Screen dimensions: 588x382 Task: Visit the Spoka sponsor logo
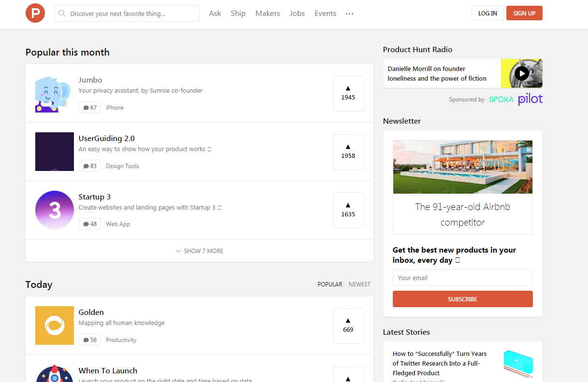pyautogui.click(x=501, y=99)
